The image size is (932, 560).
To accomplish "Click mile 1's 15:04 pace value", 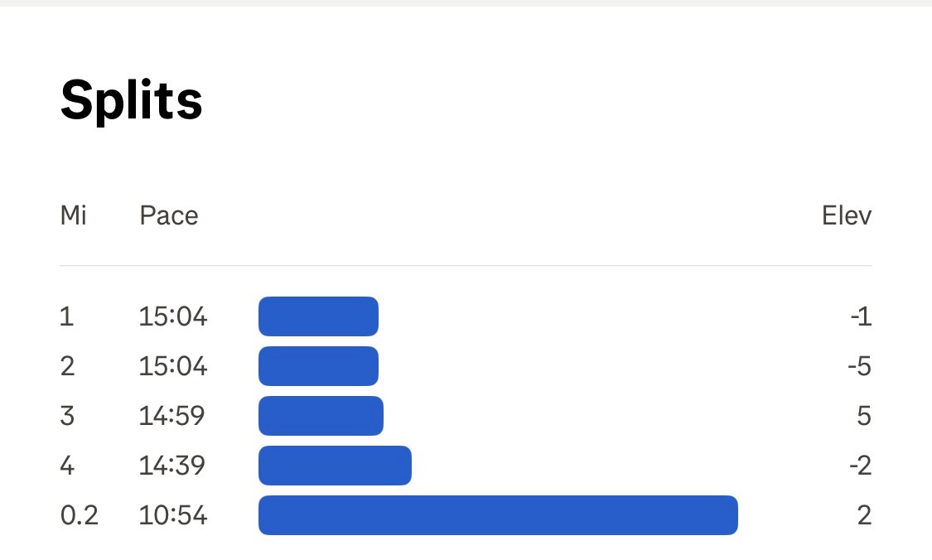I will 173,316.
